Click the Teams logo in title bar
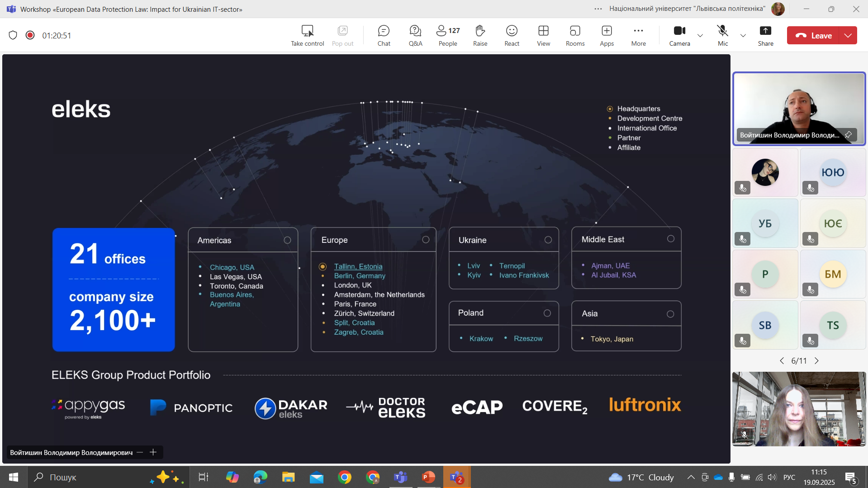Screen dimensions: 868x488 [x=11, y=9]
